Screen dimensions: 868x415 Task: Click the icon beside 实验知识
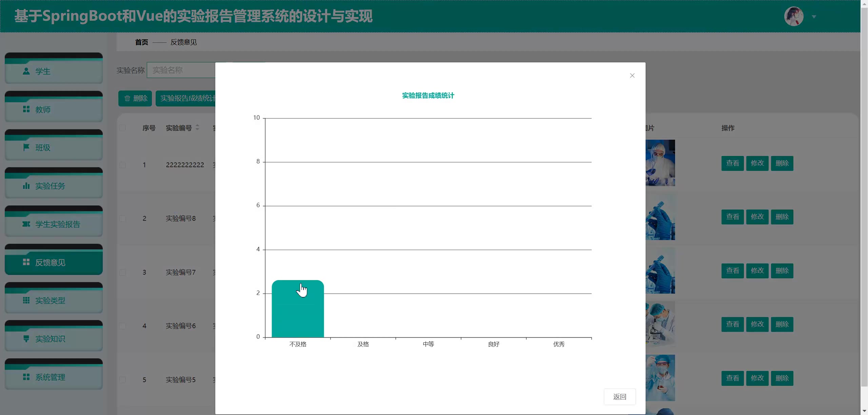[x=26, y=339]
